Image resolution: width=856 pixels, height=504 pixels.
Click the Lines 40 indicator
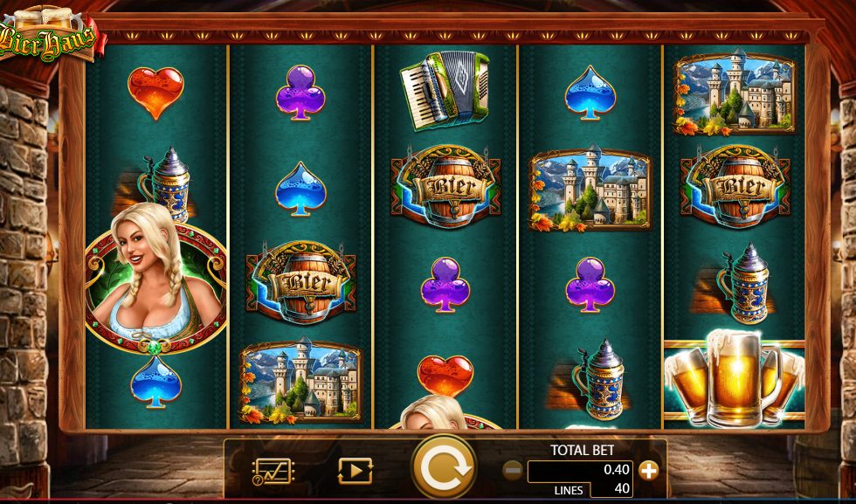tap(593, 490)
